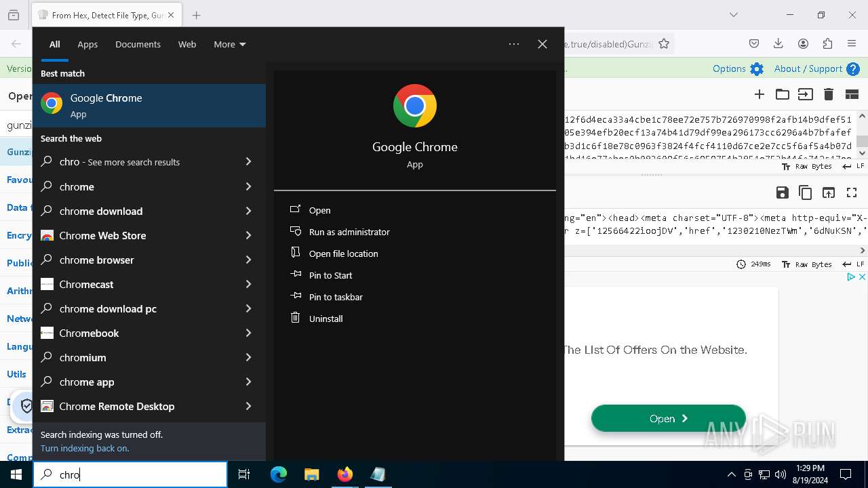
Task: Bookmark this page with star icon
Action: 664,44
